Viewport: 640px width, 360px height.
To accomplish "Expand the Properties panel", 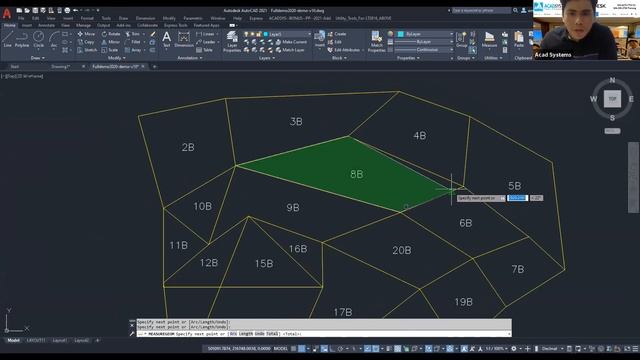I will click(409, 58).
